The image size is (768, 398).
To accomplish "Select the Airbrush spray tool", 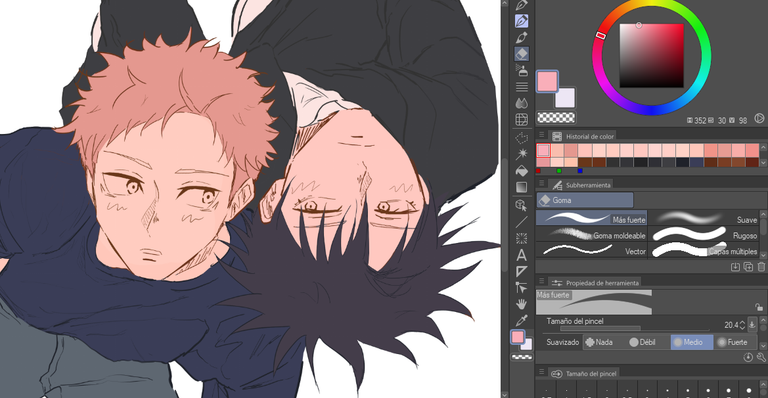I will (x=522, y=70).
